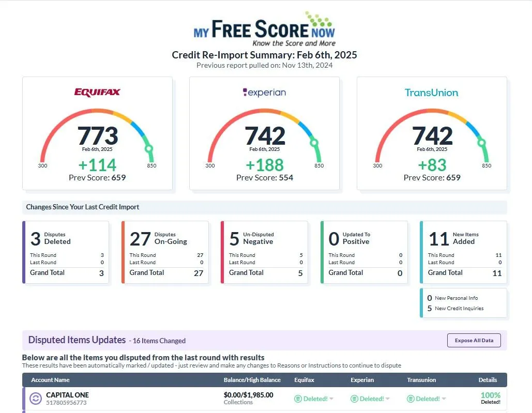
Task: Select the Transunion column header in the table
Action: (x=421, y=380)
